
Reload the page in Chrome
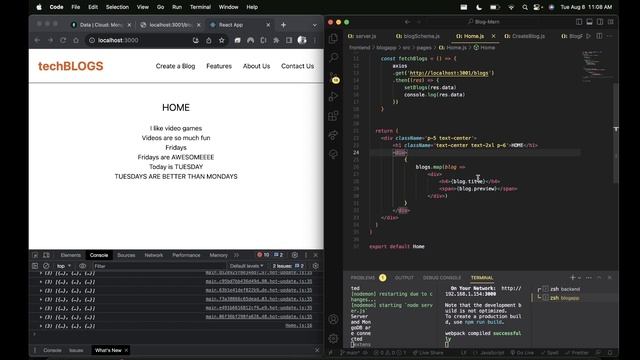(63, 40)
